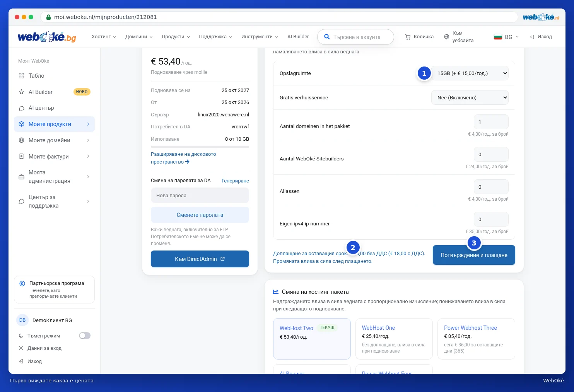This screenshot has height=392, width=574.
Task: Open the Gratis verhuisservice dropdown
Action: 470,97
